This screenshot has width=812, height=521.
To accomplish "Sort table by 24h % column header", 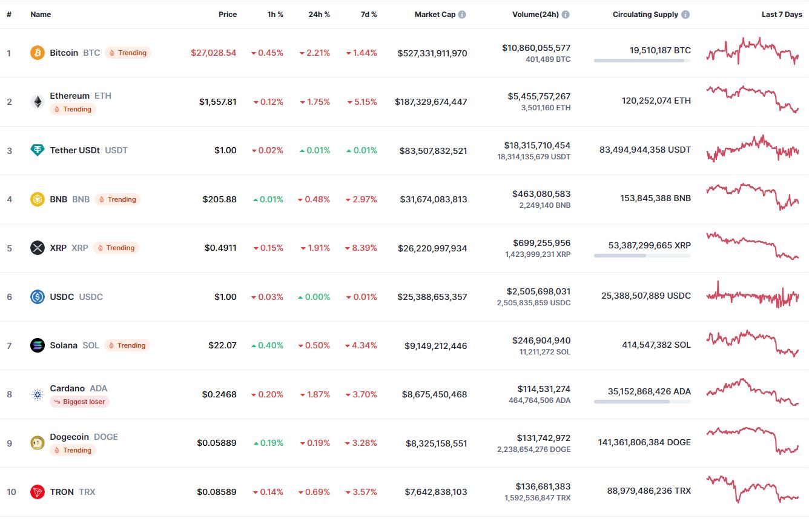I will (319, 15).
